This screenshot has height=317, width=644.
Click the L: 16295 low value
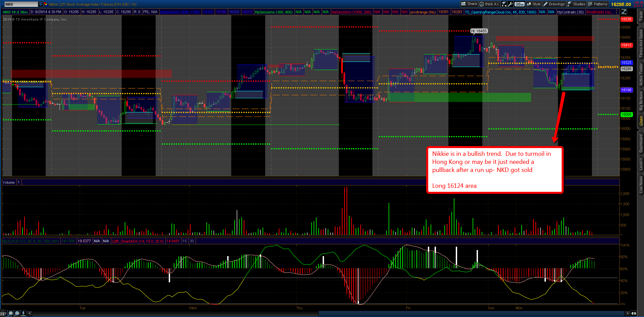tap(106, 12)
